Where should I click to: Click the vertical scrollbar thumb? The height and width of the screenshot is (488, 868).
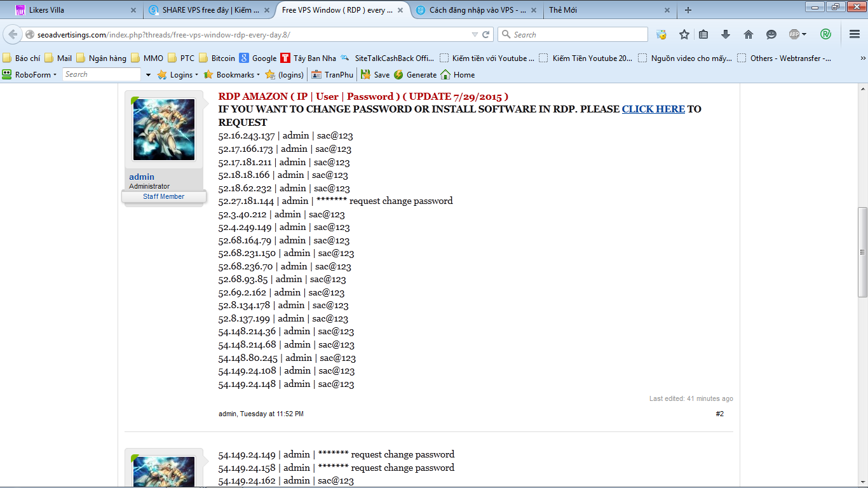point(862,252)
